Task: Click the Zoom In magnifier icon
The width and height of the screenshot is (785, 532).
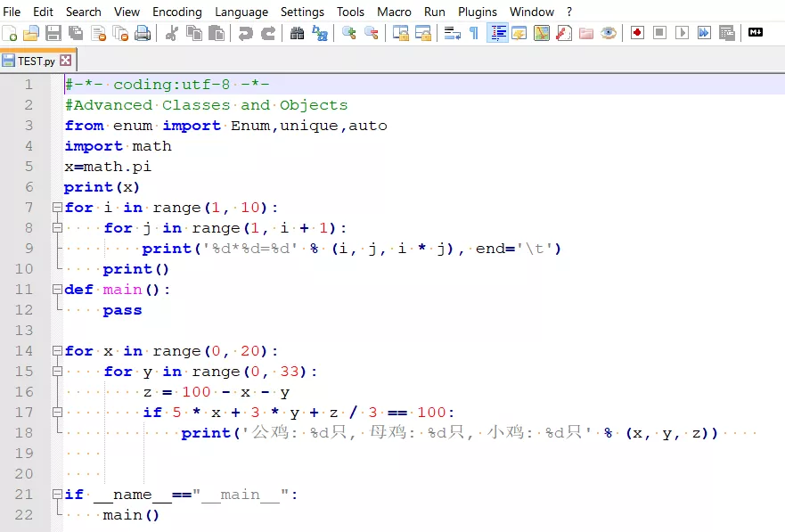Action: (349, 34)
